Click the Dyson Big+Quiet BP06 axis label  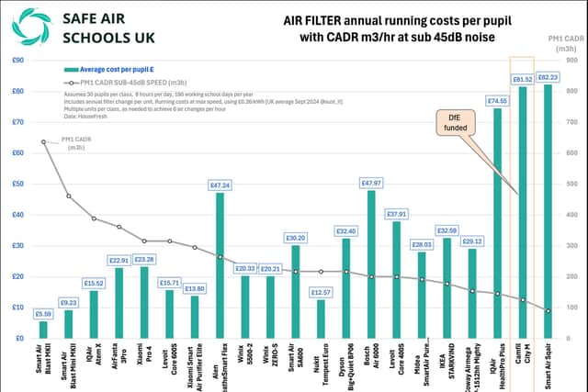(x=346, y=367)
